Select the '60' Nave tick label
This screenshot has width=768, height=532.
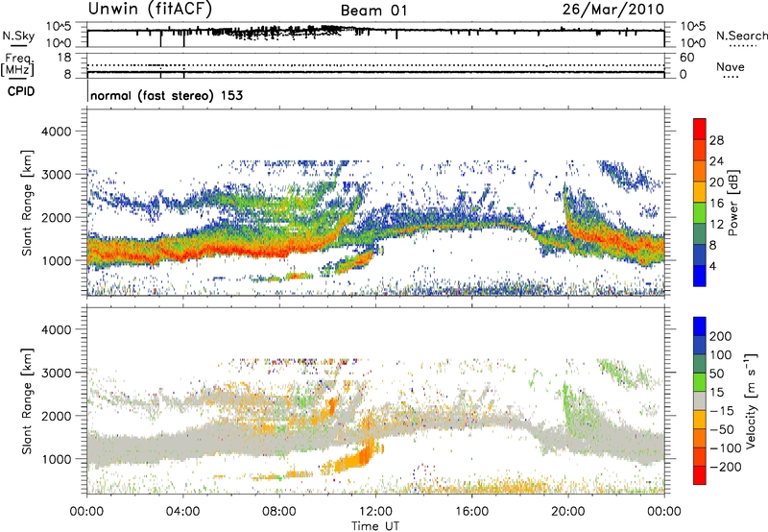tap(686, 58)
